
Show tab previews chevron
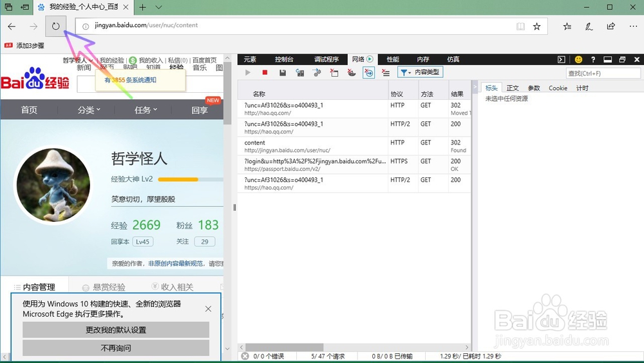click(x=159, y=7)
